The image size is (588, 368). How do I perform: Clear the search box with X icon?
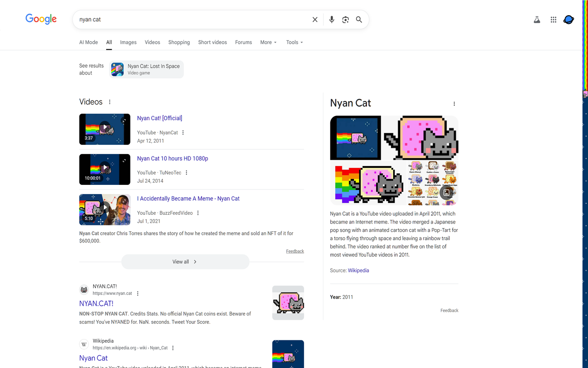pos(315,20)
